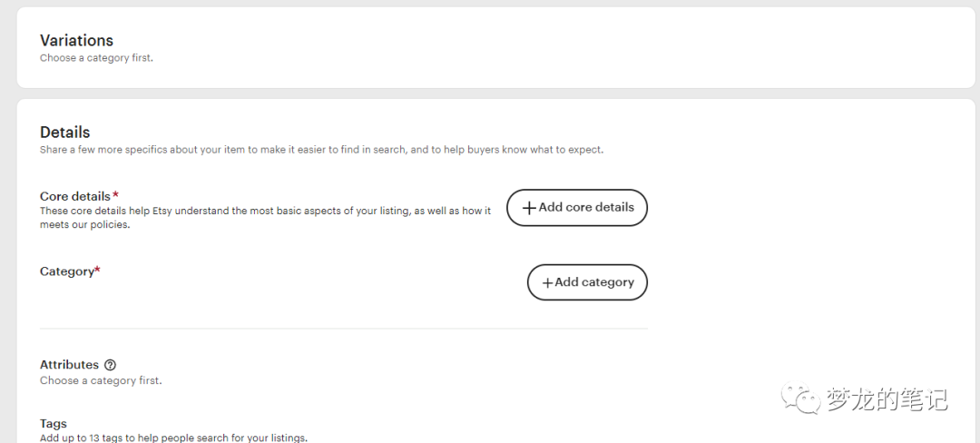Click the Attributes help question mark icon
980x443 pixels.
(x=111, y=365)
